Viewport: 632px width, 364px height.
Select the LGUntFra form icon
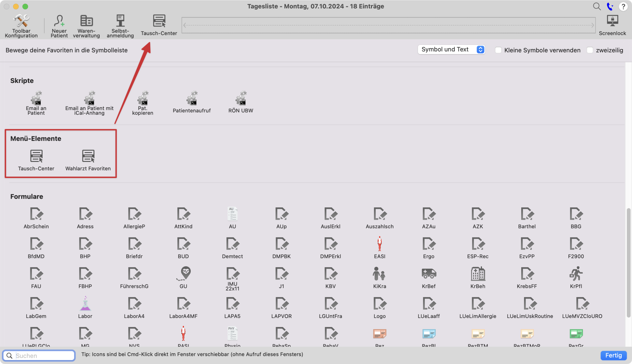[x=331, y=308]
